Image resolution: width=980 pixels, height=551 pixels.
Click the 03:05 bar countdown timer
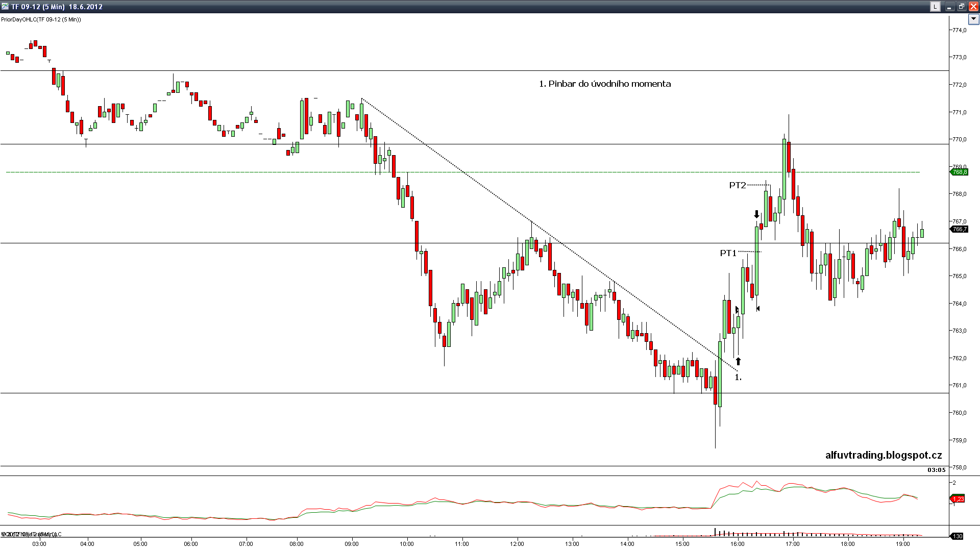936,470
